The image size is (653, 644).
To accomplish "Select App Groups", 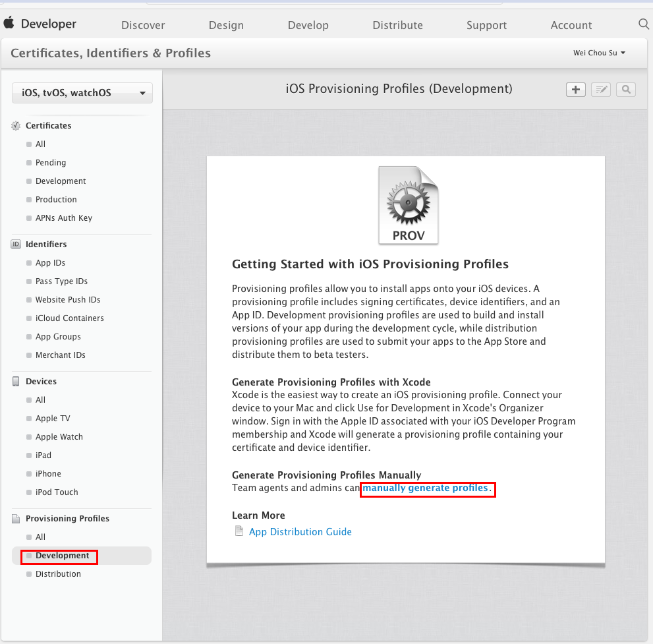I will [x=58, y=337].
